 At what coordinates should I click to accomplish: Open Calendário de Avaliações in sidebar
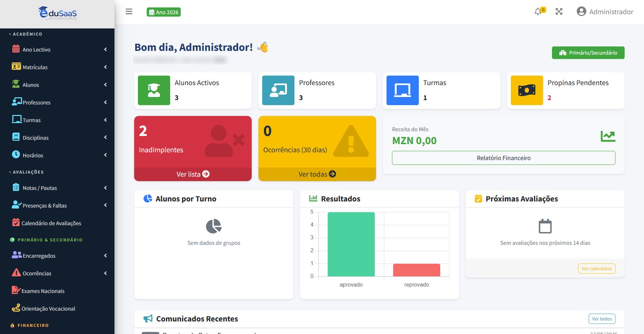tap(57, 223)
